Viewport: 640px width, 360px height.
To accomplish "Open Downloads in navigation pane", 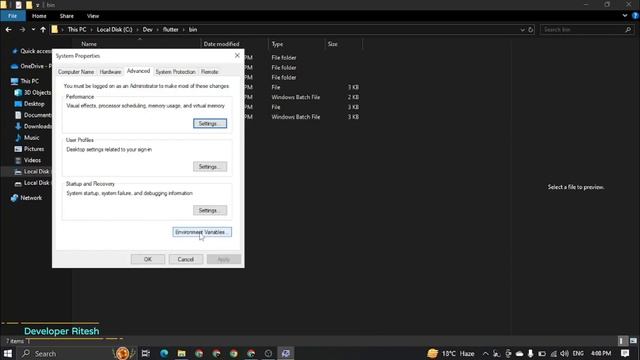I will pos(33,126).
